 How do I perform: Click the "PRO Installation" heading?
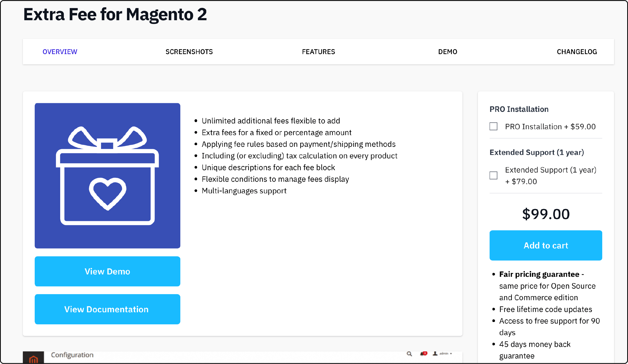[x=519, y=109]
